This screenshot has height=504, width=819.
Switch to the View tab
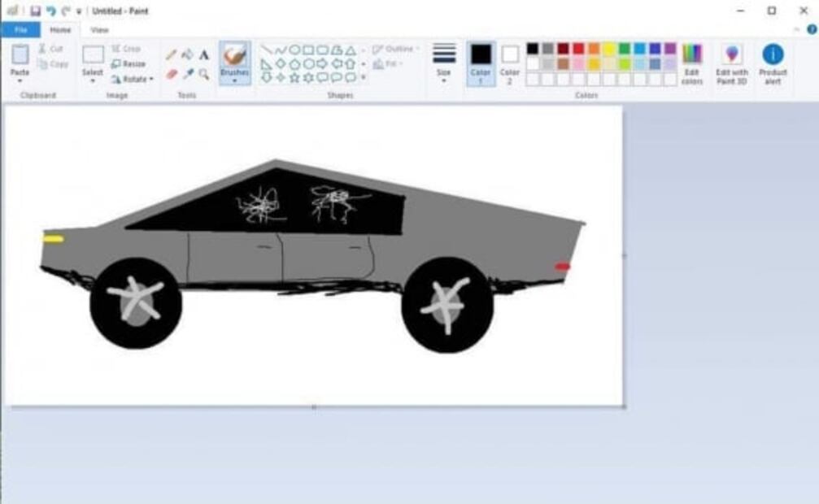tap(99, 30)
